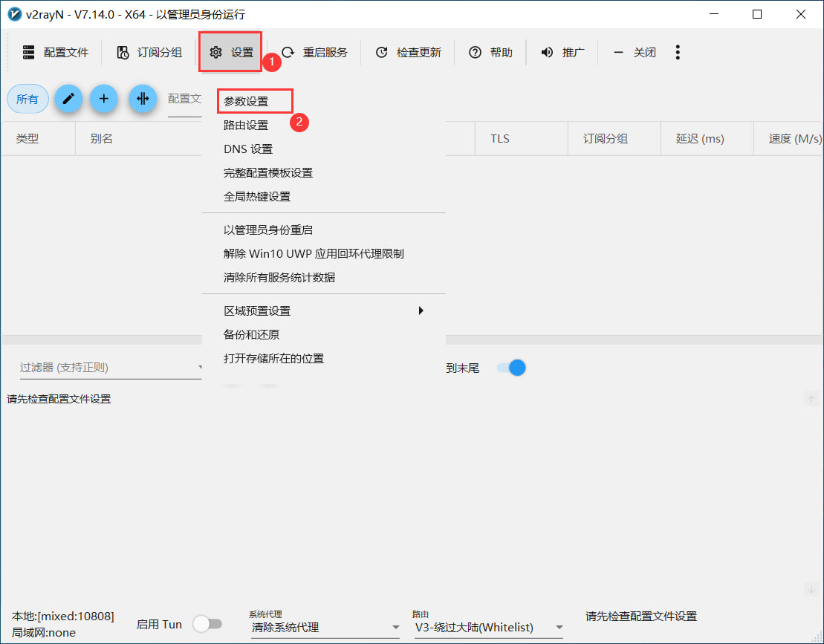Screen dimensions: 824x644
Task: Click the 关闭 toolbar button
Action: (635, 52)
